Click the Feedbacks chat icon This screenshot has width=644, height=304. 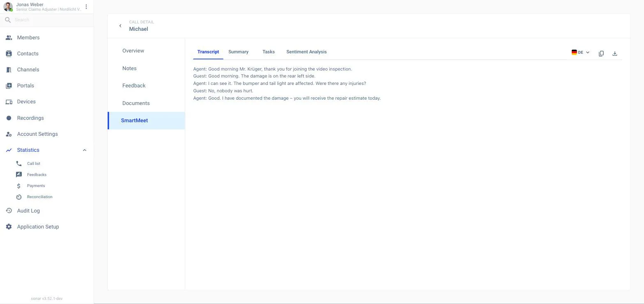coord(19,175)
